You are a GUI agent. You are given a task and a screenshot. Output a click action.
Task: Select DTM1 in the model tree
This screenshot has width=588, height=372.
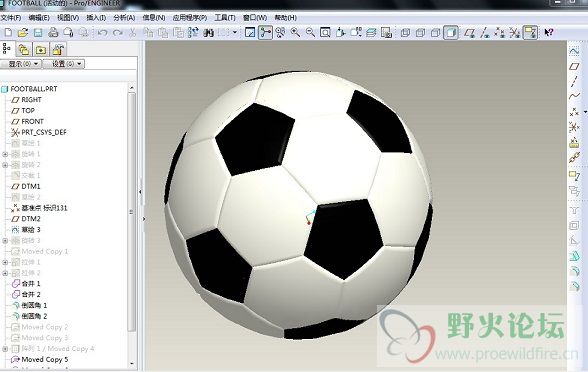tap(31, 186)
